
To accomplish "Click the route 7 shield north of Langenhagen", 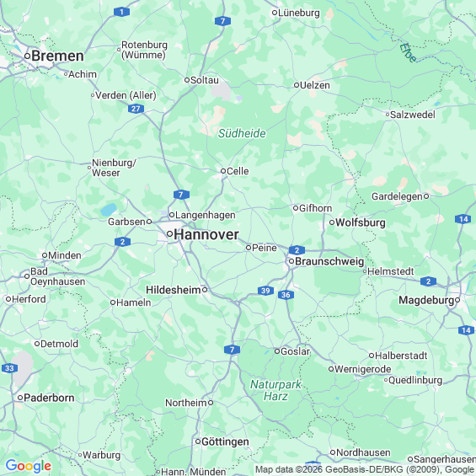I will pyautogui.click(x=181, y=195).
